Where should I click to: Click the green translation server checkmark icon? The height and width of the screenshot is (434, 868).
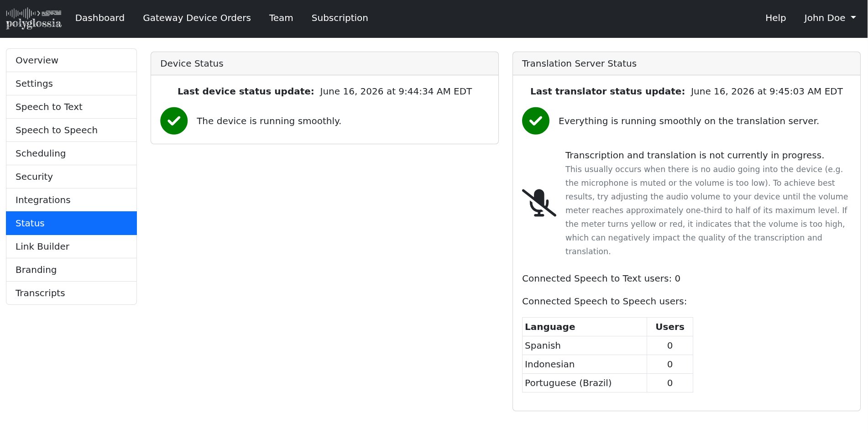click(x=536, y=121)
